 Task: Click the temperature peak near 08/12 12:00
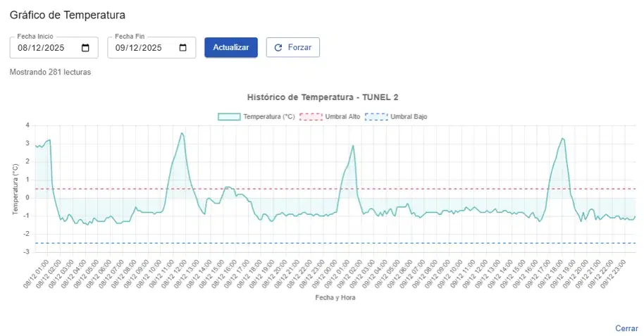click(182, 133)
